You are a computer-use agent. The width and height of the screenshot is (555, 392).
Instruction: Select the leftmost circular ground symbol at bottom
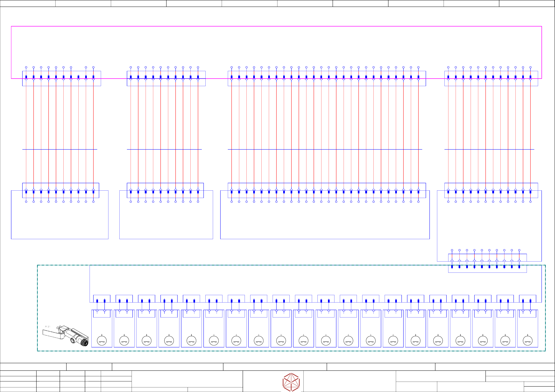point(102,340)
